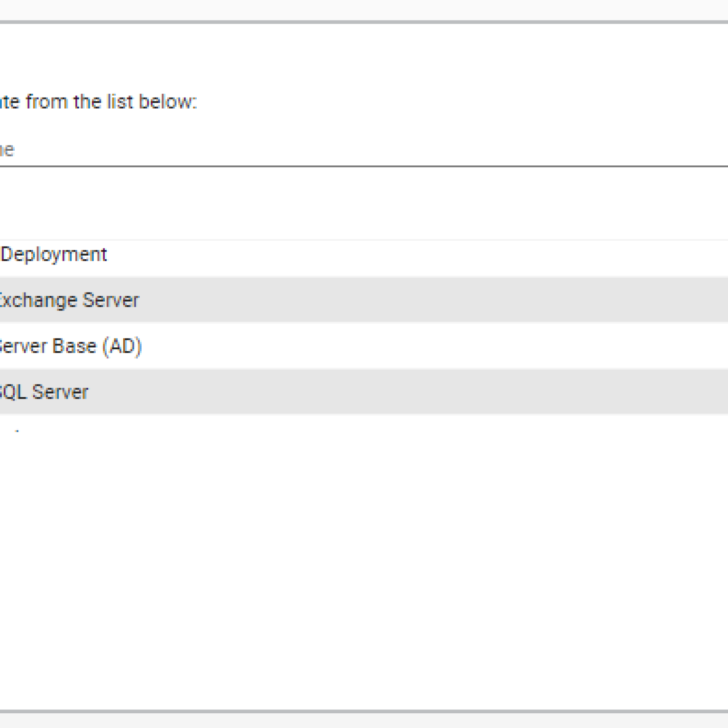
Task: Choose Exchange Server from the list
Action: (364, 300)
